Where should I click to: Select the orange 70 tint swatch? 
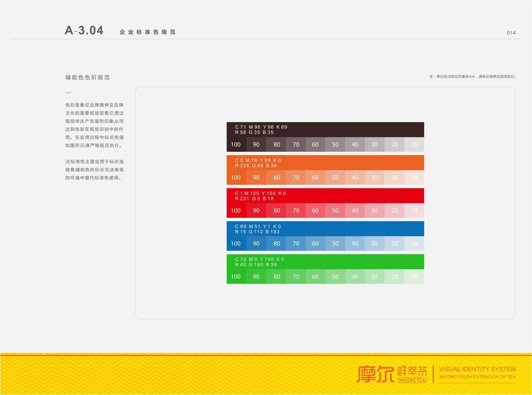tap(296, 177)
